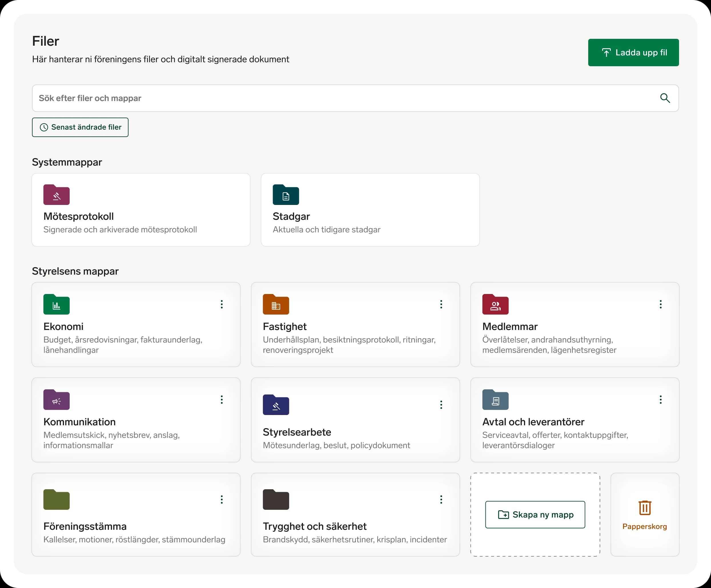711x588 pixels.
Task: Click the Ladda upp fil button
Action: click(633, 53)
